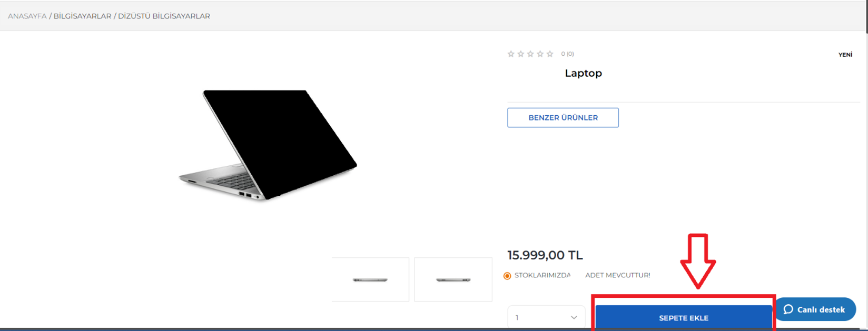Image resolution: width=868 pixels, height=331 pixels.
Task: Open the quantity dropdown showing 1
Action: tap(546, 317)
